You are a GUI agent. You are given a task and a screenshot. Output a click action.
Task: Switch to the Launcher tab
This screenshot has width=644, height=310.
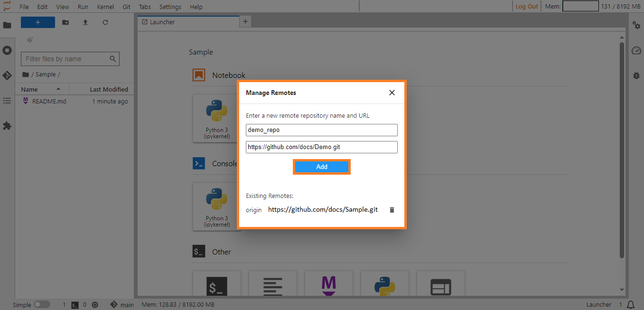pos(188,22)
